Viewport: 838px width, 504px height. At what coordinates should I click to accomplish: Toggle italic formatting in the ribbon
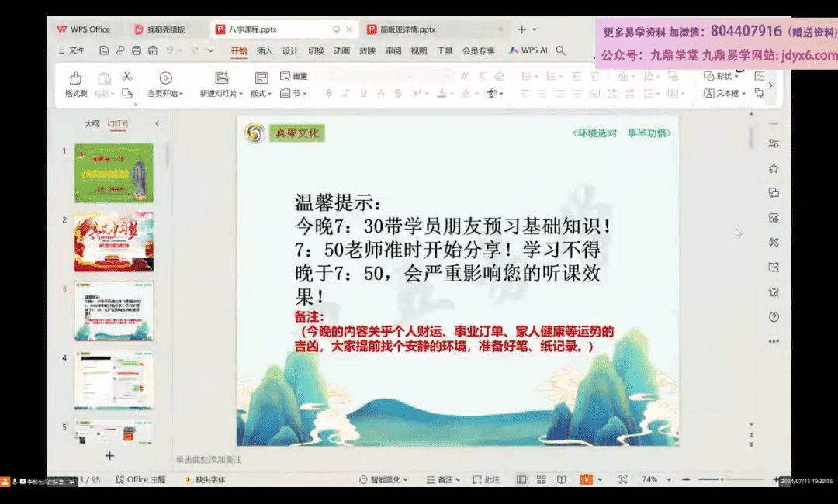345,93
